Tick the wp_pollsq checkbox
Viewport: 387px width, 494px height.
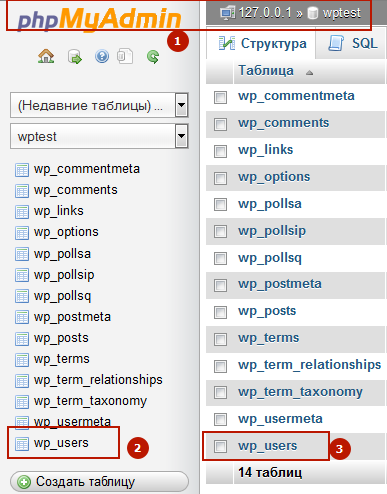point(220,258)
